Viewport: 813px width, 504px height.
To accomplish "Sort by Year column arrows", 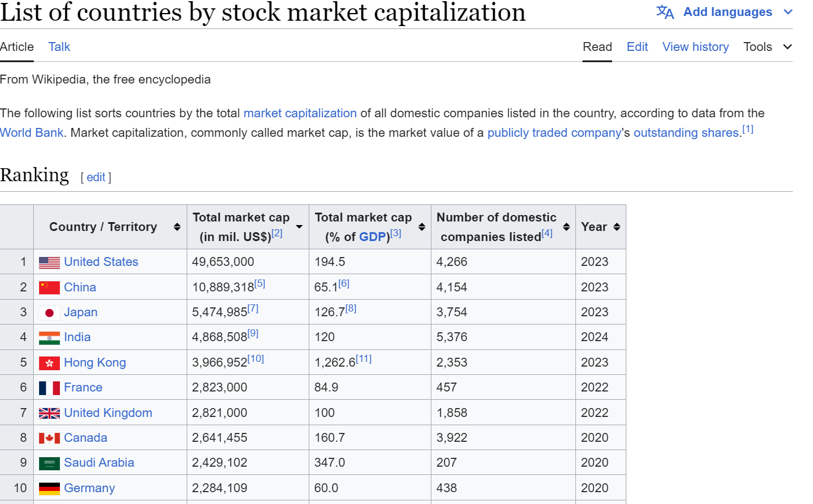I will pos(617,227).
